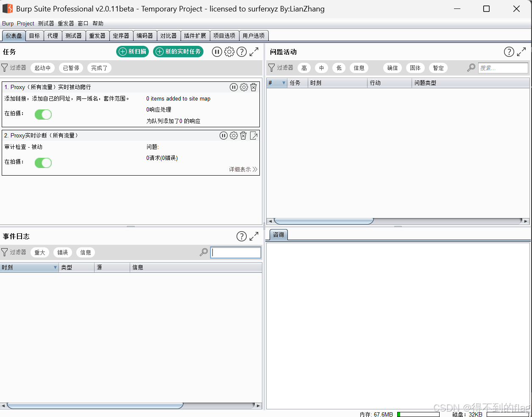The image size is (532, 417).
Task: Open help icon in 问题活动 panel
Action: [x=509, y=52]
